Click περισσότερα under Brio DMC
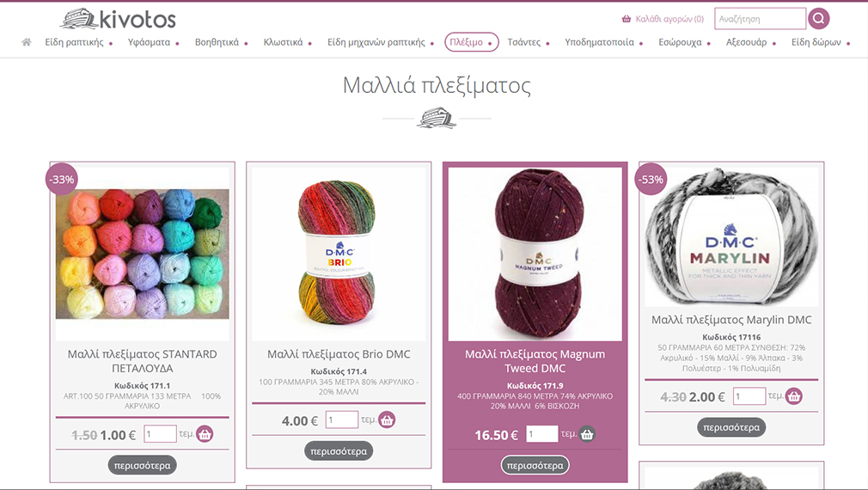Image resolution: width=868 pixels, height=490 pixels. coord(339,451)
